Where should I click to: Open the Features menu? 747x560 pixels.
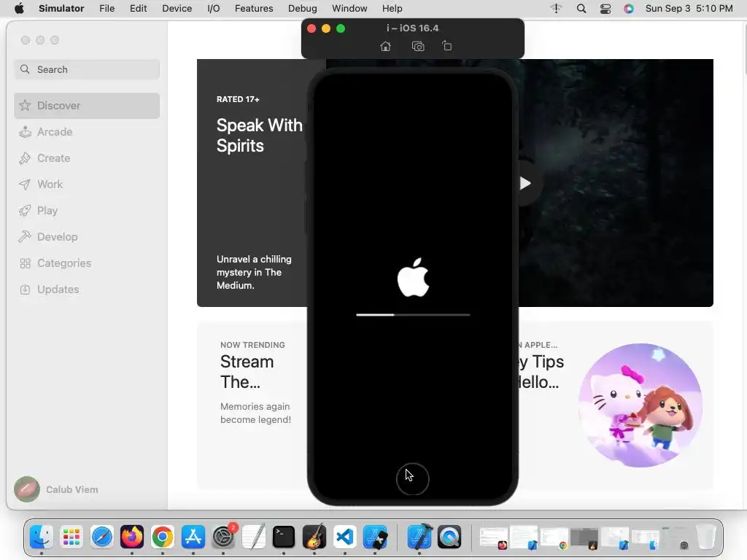[x=254, y=9]
